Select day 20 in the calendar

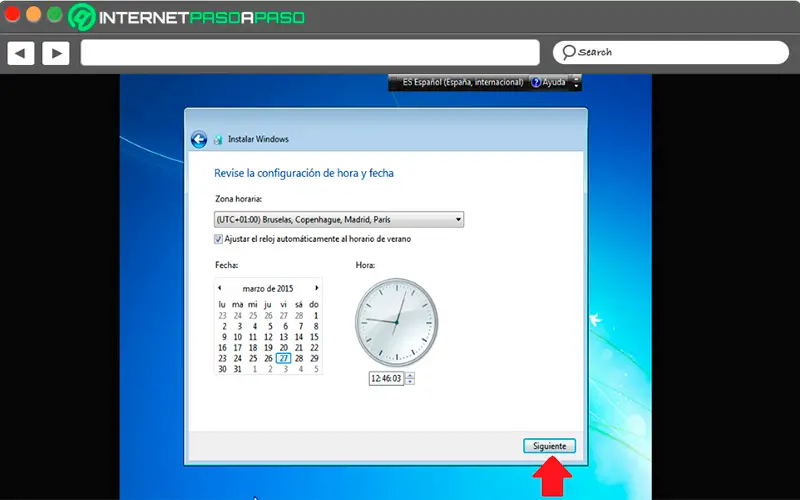tap(284, 348)
